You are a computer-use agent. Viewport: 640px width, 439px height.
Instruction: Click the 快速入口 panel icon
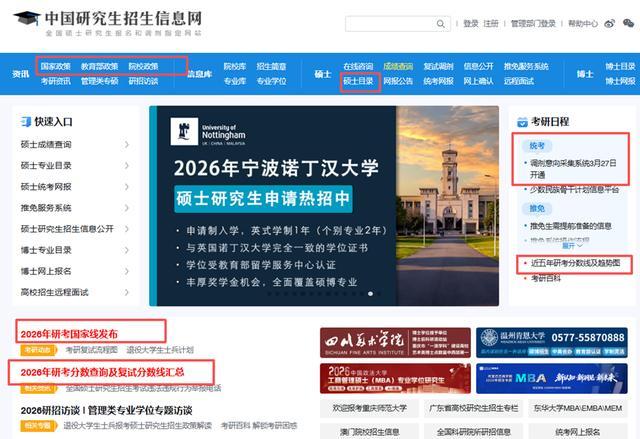pyautogui.click(x=24, y=122)
